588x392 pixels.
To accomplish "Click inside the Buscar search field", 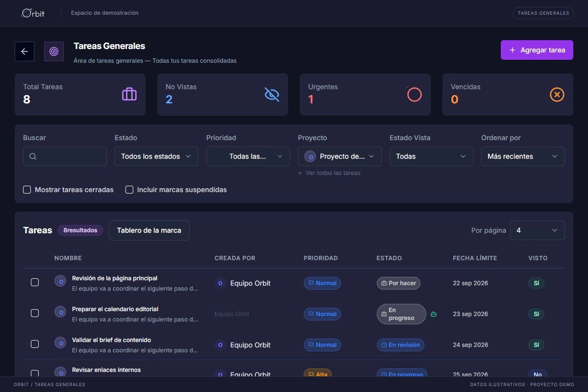I will coord(65,156).
